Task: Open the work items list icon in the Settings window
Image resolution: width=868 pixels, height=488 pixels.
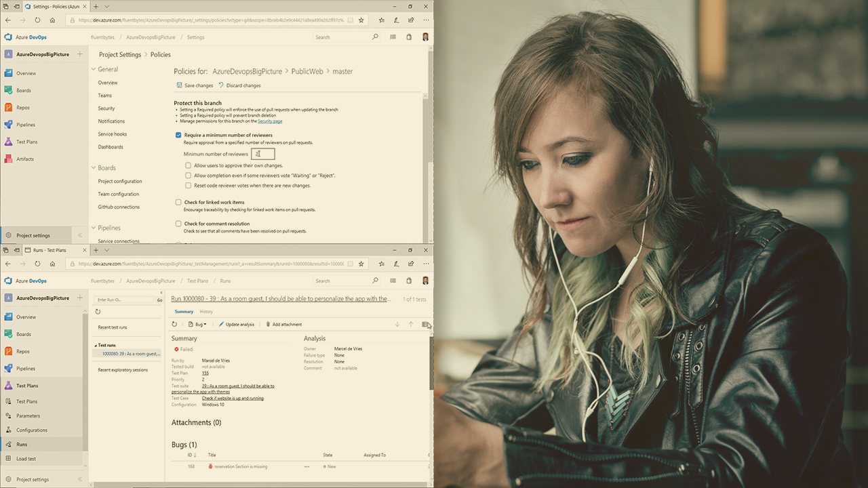Action: click(x=393, y=37)
